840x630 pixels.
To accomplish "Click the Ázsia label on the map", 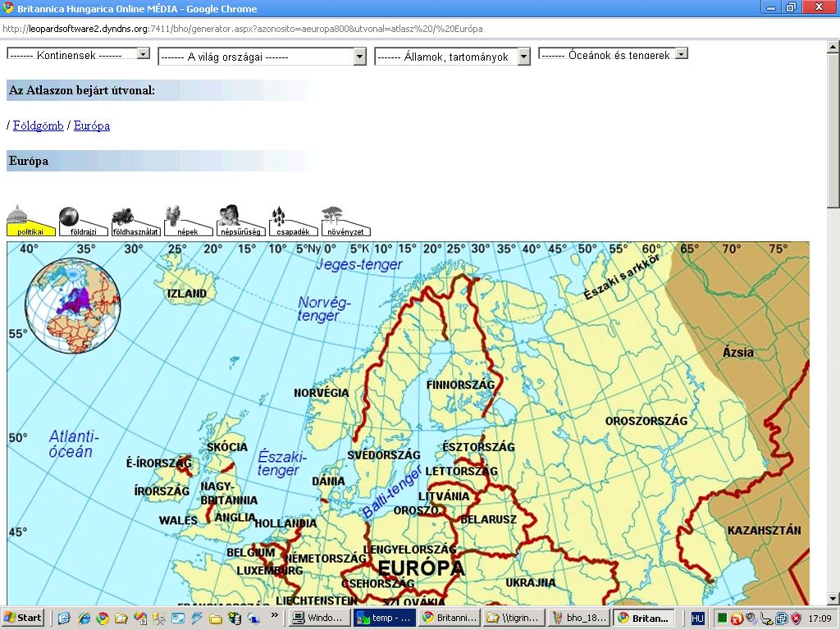I will 738,353.
